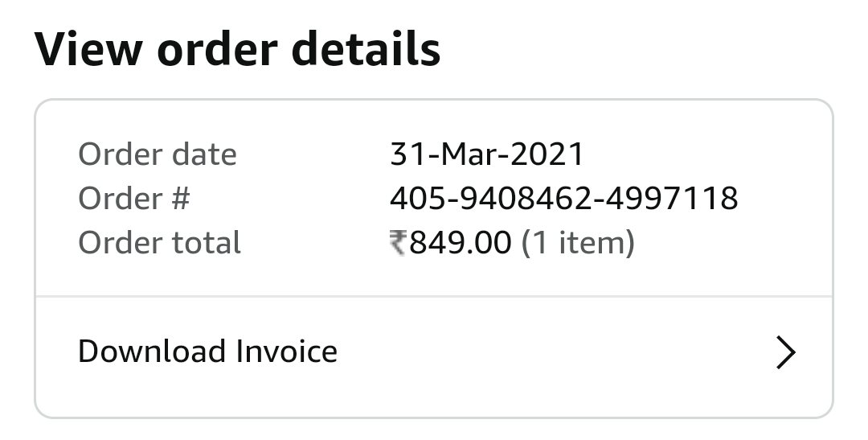Select the Order # label
Image resolution: width=868 pixels, height=440 pixels.
[133, 199]
